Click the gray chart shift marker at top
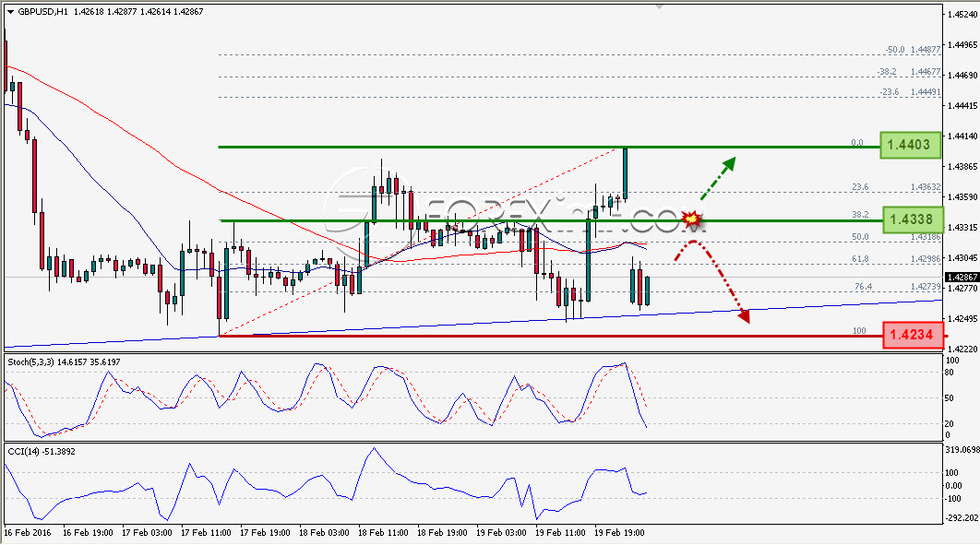The height and width of the screenshot is (545, 980). [x=658, y=7]
